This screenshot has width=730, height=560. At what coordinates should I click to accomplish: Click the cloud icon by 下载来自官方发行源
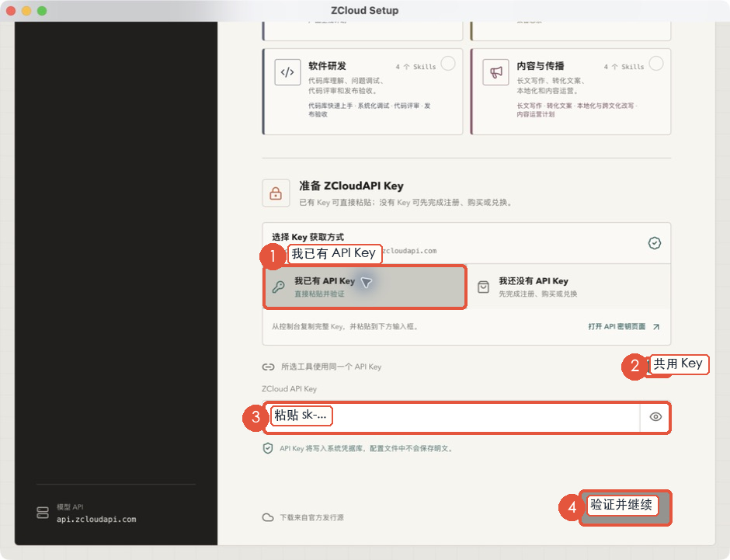[268, 517]
